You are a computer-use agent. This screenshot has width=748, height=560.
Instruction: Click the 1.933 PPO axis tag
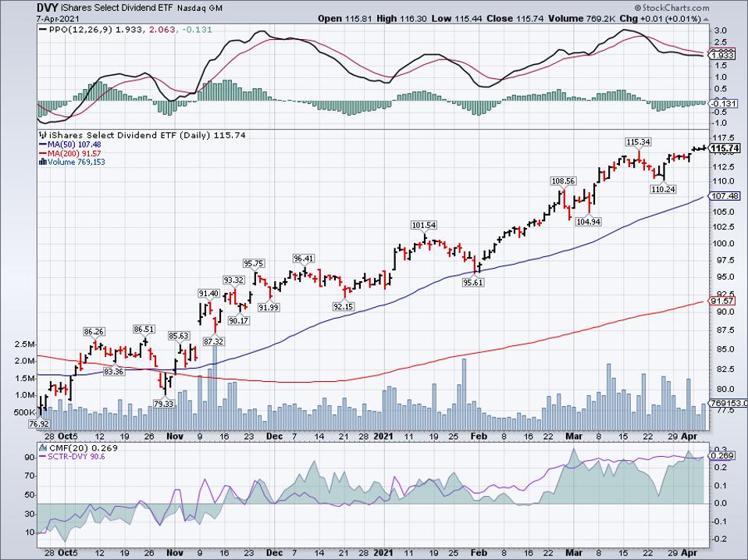click(722, 55)
